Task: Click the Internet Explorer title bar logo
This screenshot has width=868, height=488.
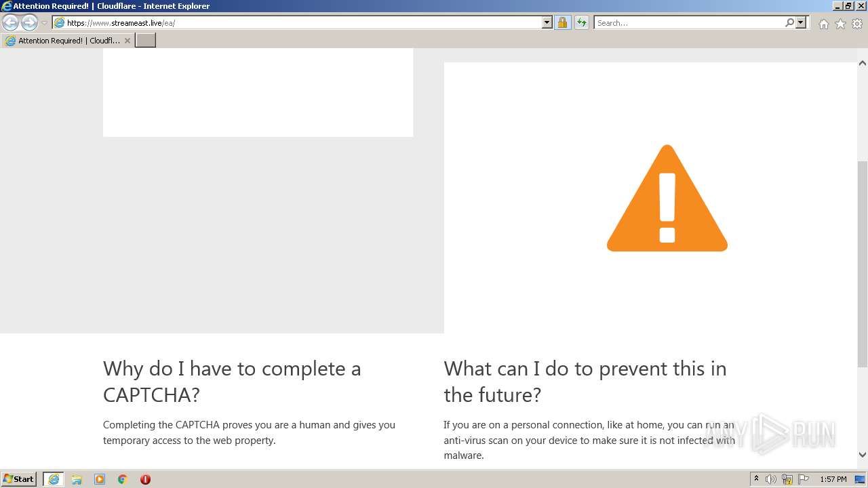Action: pos(7,6)
